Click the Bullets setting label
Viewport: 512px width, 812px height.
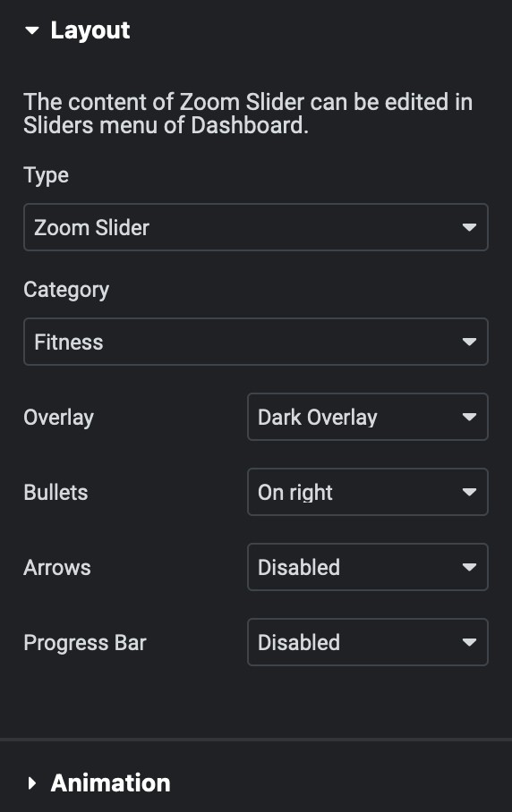coord(56,493)
